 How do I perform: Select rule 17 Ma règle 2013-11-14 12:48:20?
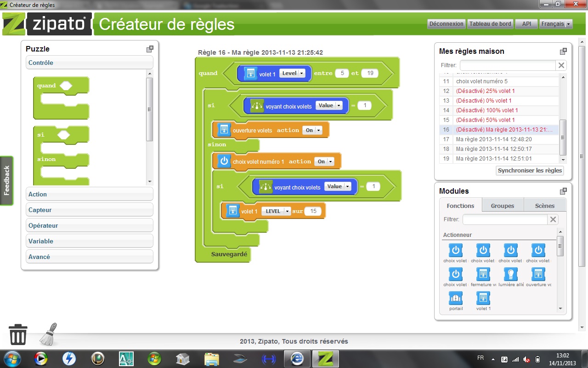(499, 139)
